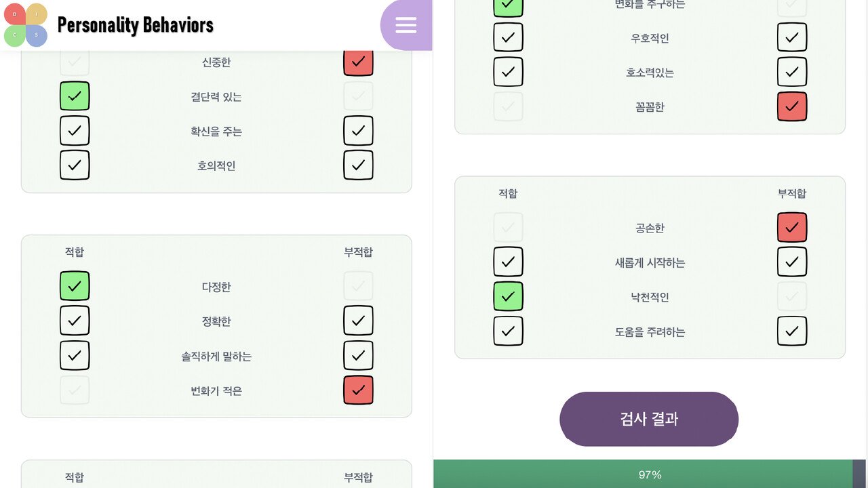Mark 도움을 주려하는 as 적합
The width and height of the screenshot is (868, 488).
point(508,331)
